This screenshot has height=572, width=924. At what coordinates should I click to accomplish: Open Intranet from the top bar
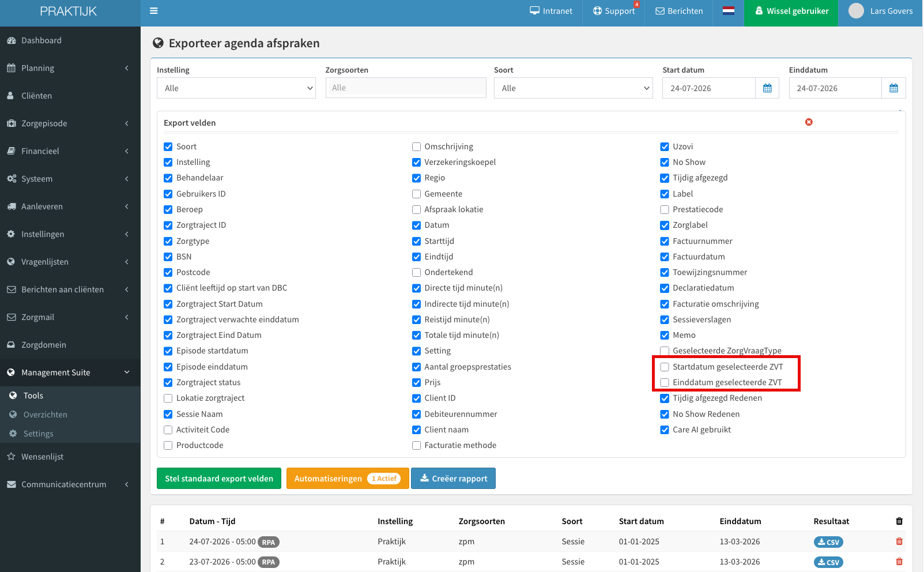click(x=551, y=11)
